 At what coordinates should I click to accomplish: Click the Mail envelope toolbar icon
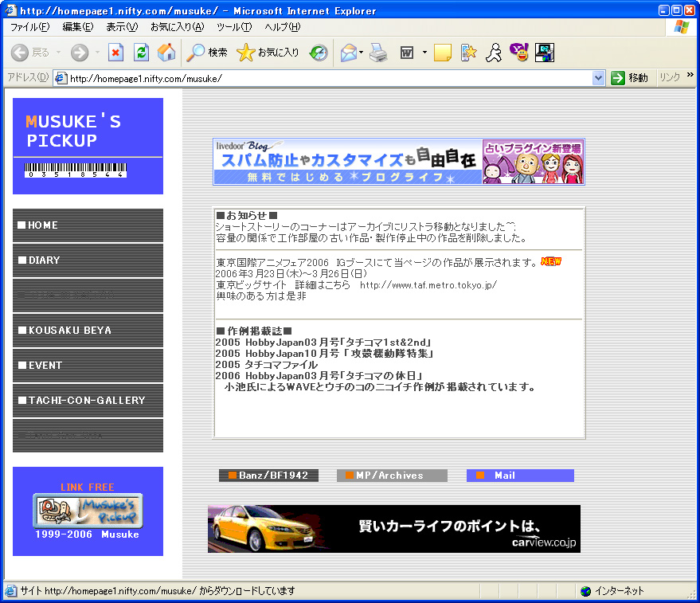tap(348, 53)
